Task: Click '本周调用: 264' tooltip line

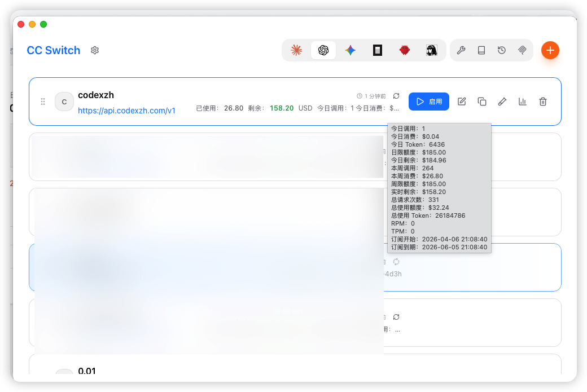Action: [412, 168]
